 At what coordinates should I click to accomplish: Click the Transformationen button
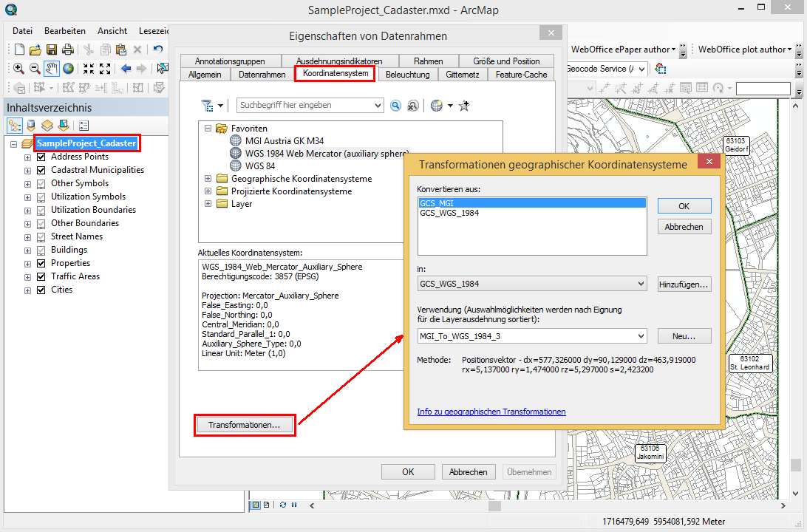245,425
